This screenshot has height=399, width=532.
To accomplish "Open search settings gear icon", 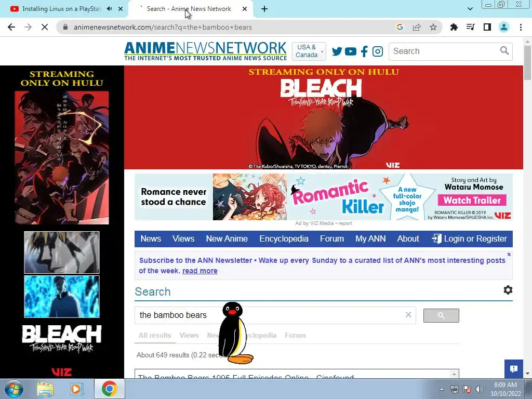I will pos(508,290).
